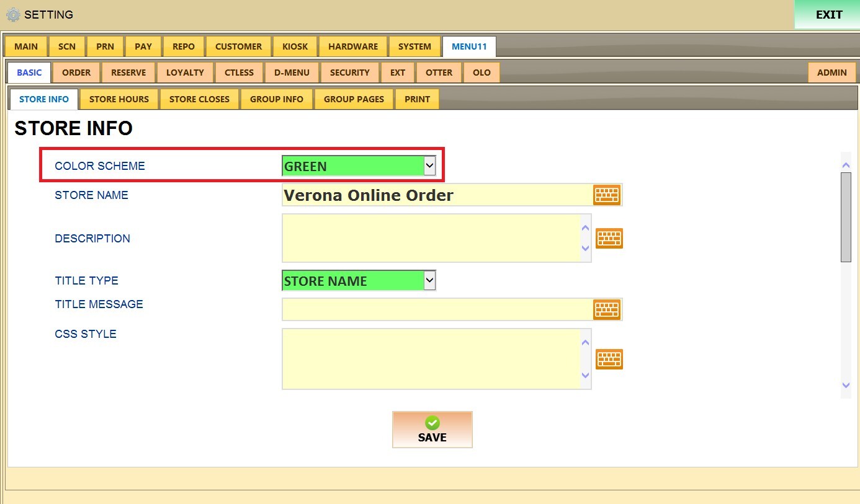The height and width of the screenshot is (504, 860).
Task: Click the SAVE button
Action: click(x=432, y=430)
